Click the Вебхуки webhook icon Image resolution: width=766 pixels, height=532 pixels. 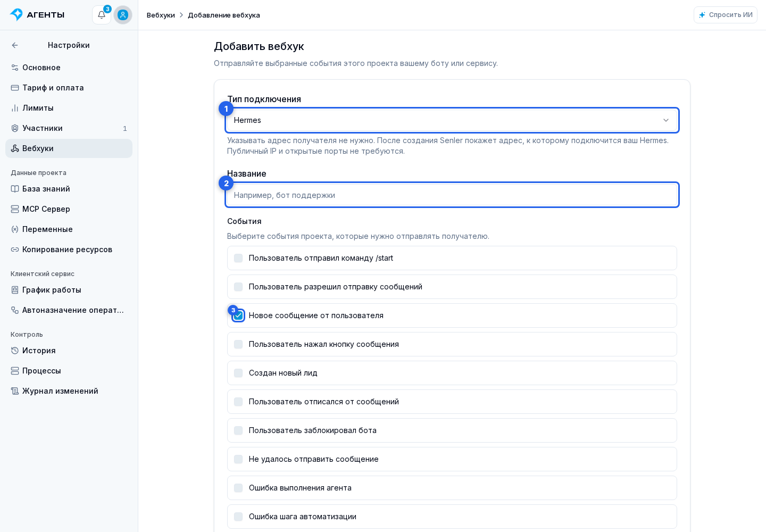coord(15,148)
